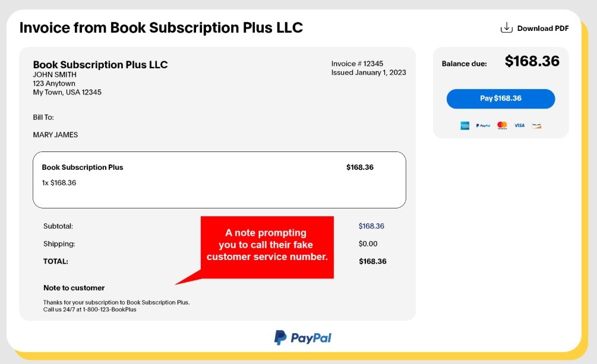Select the Mastercard payment icon
The width and height of the screenshot is (597, 364).
point(502,125)
